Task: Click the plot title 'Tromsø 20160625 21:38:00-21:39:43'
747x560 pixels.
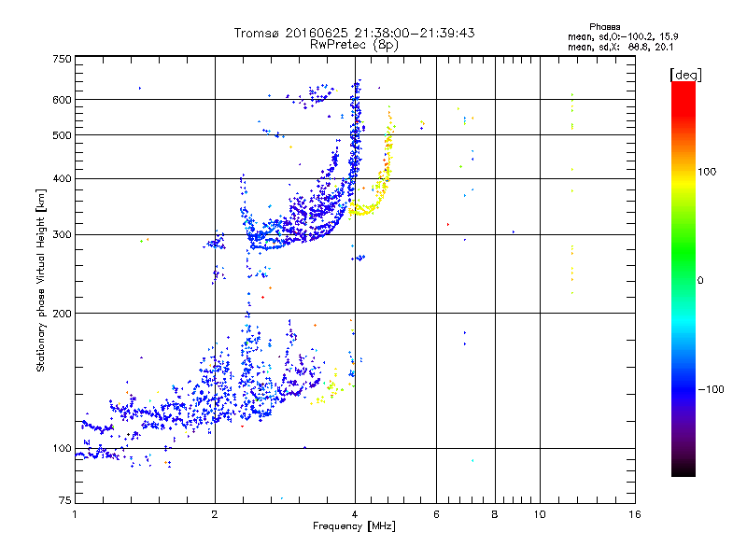Action: [x=354, y=33]
